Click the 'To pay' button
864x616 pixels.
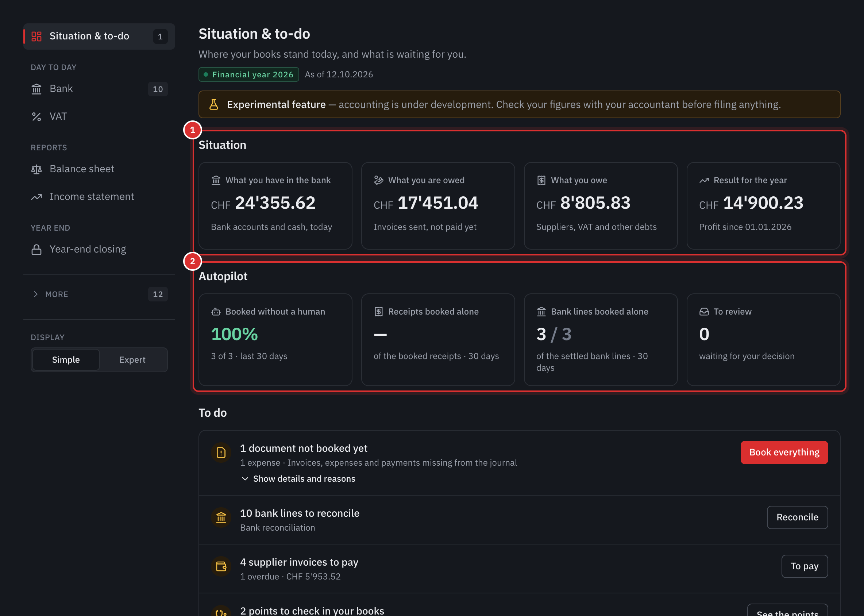(805, 566)
